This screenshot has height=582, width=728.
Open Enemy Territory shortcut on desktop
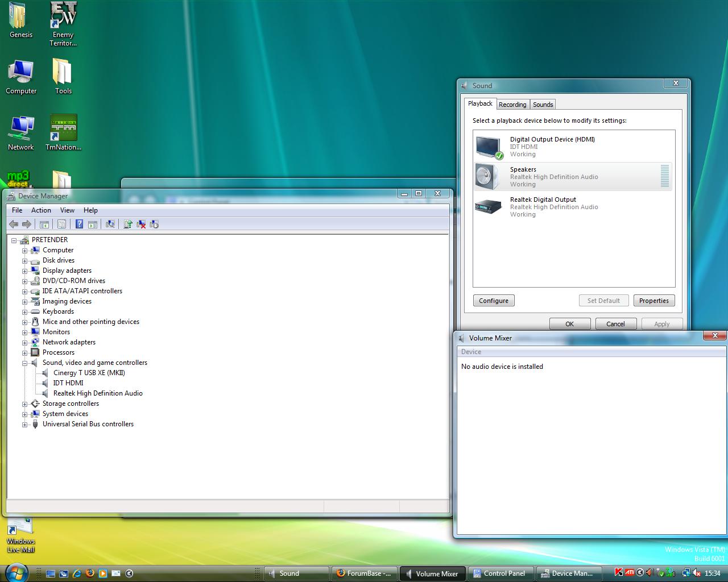63,24
